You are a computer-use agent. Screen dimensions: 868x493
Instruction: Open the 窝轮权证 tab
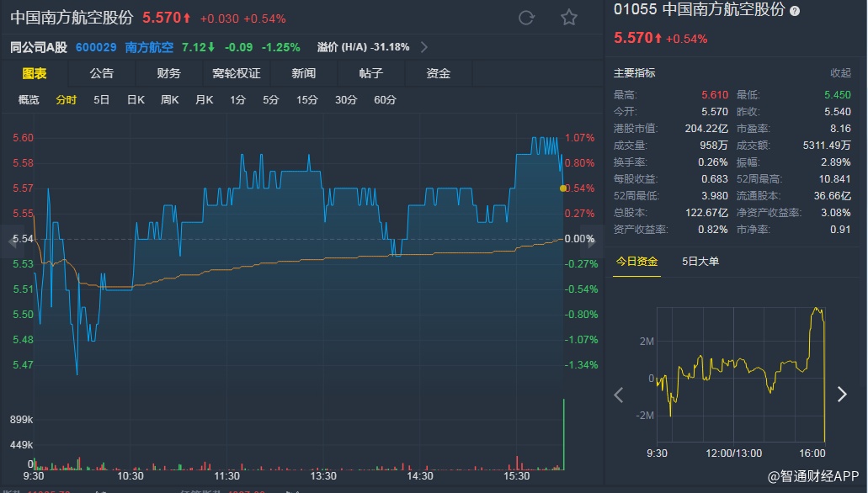tap(237, 73)
